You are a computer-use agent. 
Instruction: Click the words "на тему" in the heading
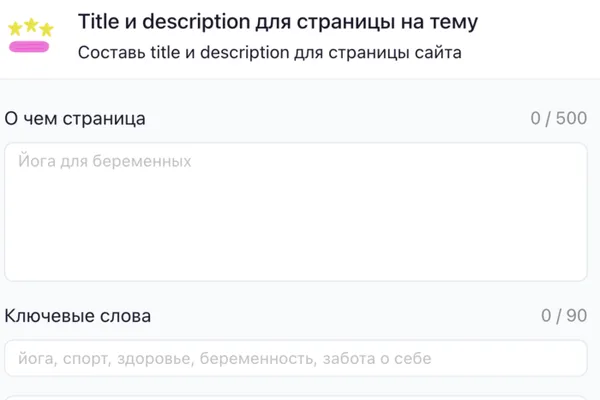tap(444, 21)
